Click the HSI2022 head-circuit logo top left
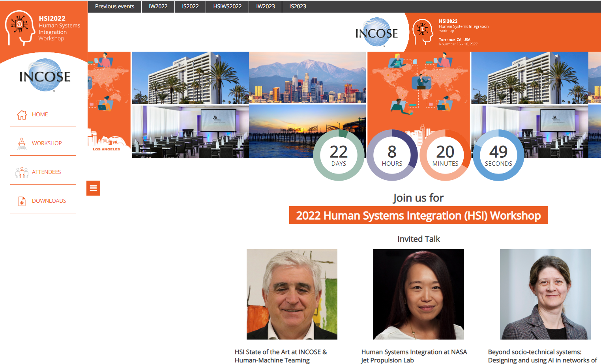Viewport: 601px width, 364px height. (19, 27)
